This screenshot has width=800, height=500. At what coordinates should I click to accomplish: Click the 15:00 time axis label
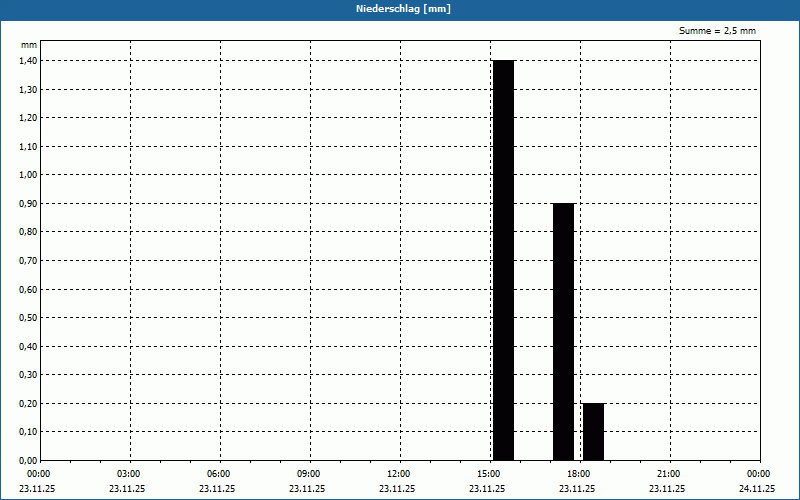tap(490, 474)
